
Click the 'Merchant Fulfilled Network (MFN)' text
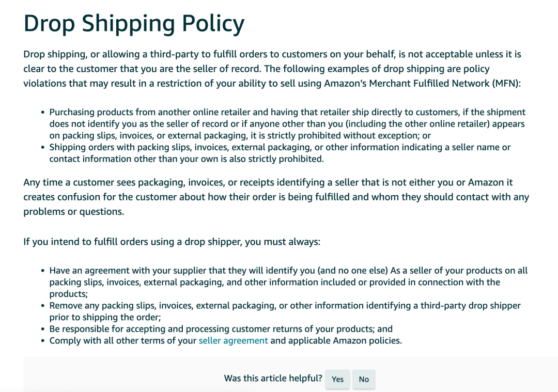coord(444,83)
